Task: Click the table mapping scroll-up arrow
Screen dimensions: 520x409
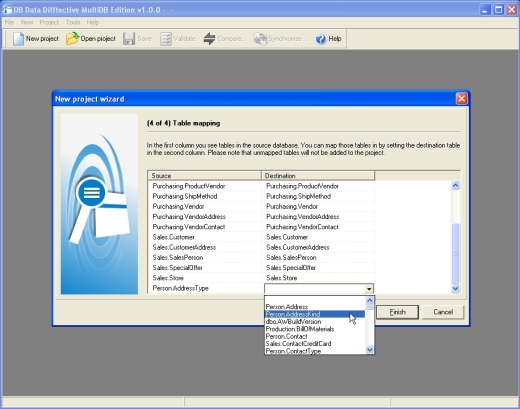Action: point(455,185)
